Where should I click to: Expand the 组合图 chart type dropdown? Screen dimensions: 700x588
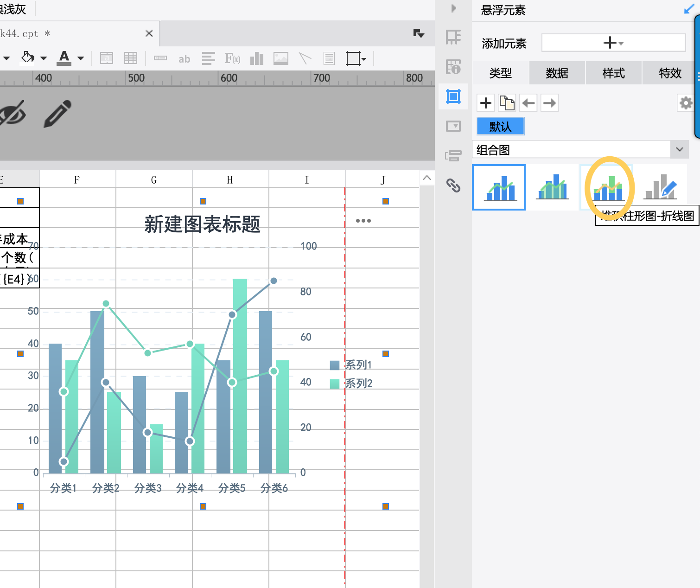[x=679, y=150]
